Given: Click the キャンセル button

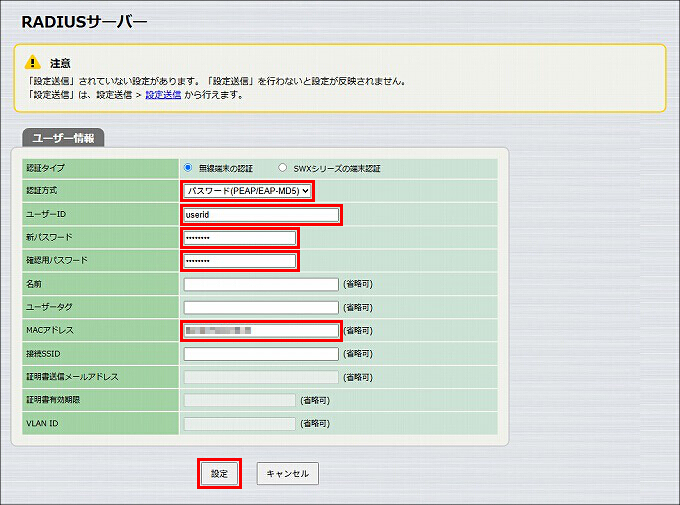Looking at the screenshot, I should click(288, 473).
